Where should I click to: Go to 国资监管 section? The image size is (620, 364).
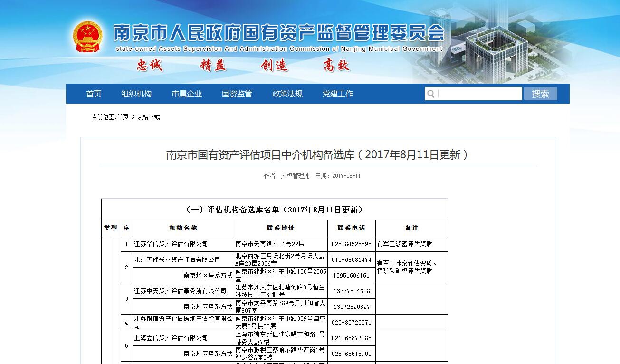pyautogui.click(x=237, y=94)
